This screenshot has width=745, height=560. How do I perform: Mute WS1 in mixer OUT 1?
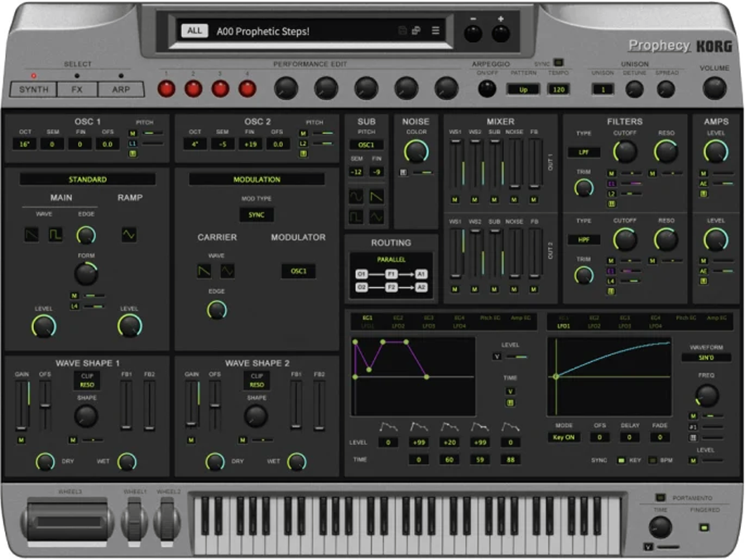coord(454,200)
